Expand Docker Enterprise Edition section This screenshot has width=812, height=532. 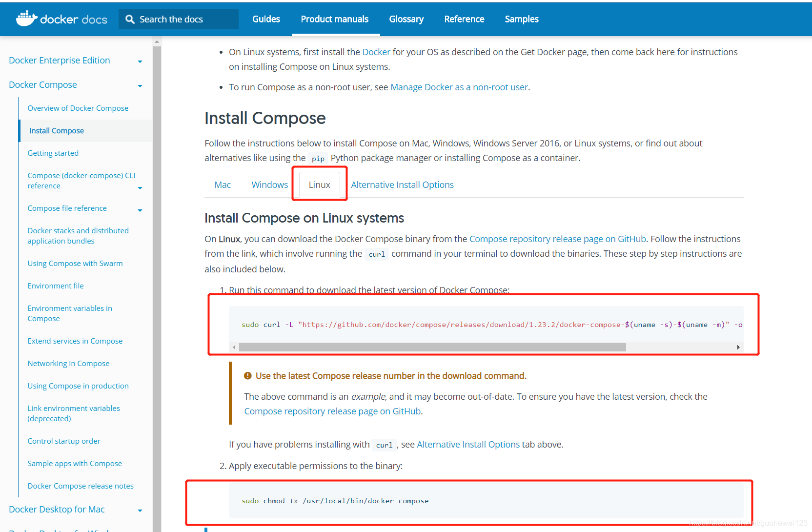[x=140, y=61]
